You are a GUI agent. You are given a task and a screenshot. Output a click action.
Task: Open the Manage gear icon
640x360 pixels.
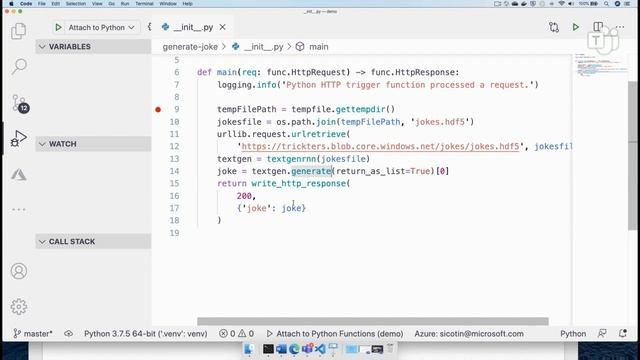tap(19, 307)
